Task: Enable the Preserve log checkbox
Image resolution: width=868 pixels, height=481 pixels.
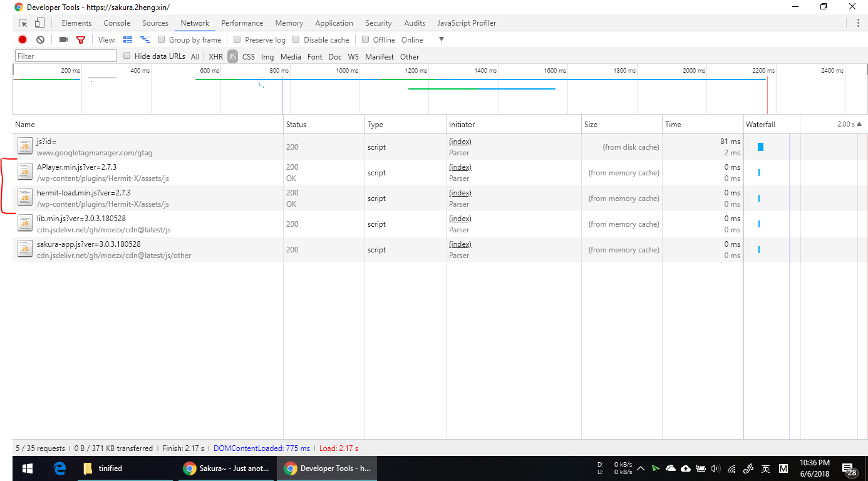Action: tap(237, 39)
